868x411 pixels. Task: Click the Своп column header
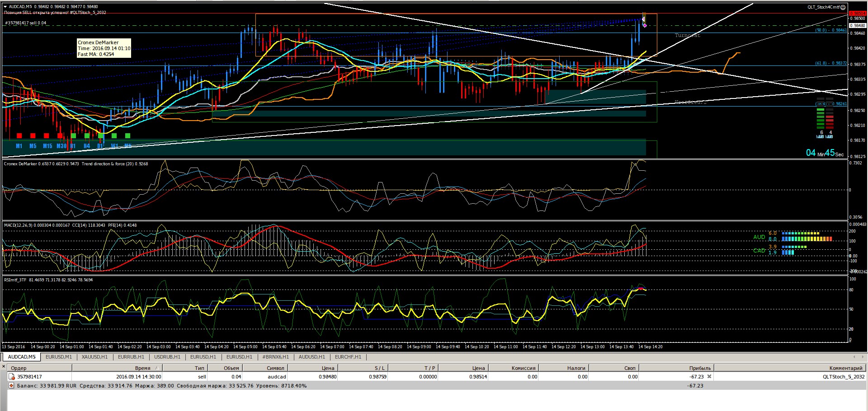(x=613, y=368)
